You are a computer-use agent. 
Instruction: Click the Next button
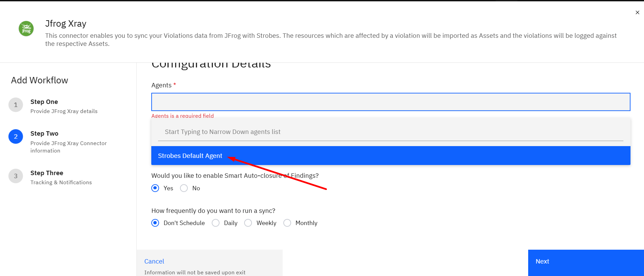tap(586, 263)
